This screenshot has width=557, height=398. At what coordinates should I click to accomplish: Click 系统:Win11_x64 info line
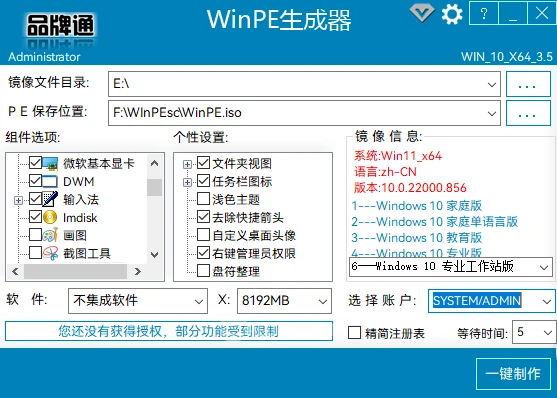[398, 156]
